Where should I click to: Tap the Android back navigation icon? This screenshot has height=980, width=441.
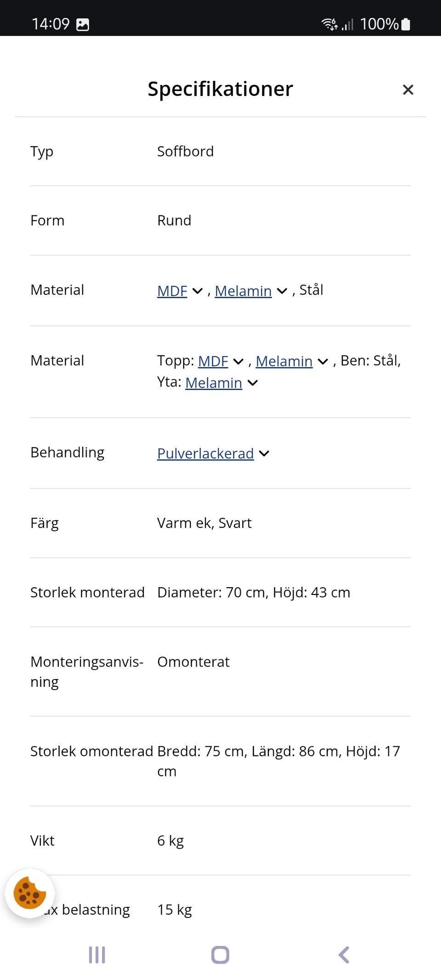point(344,955)
